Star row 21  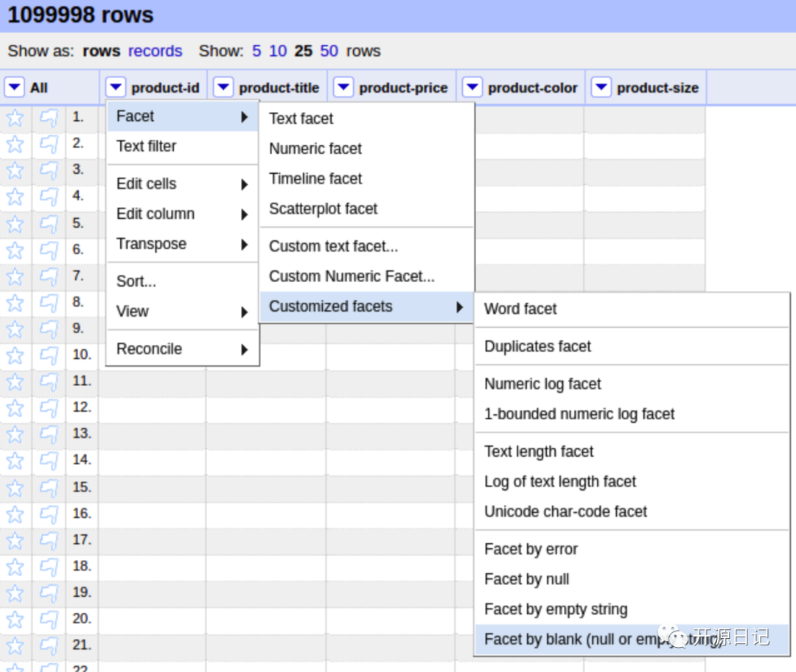[x=15, y=645]
